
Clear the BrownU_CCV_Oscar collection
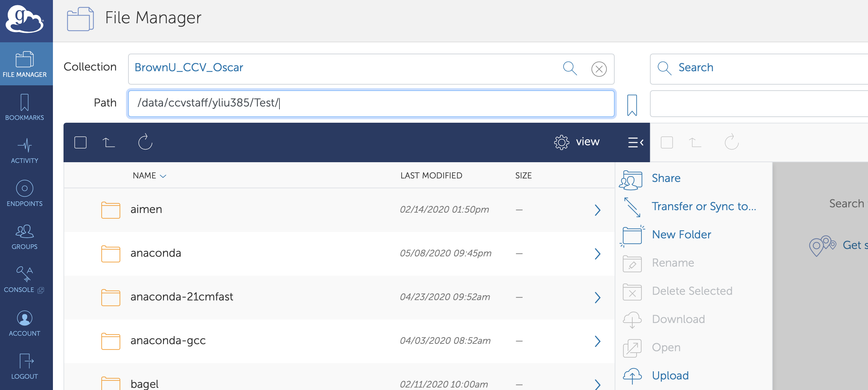point(599,69)
